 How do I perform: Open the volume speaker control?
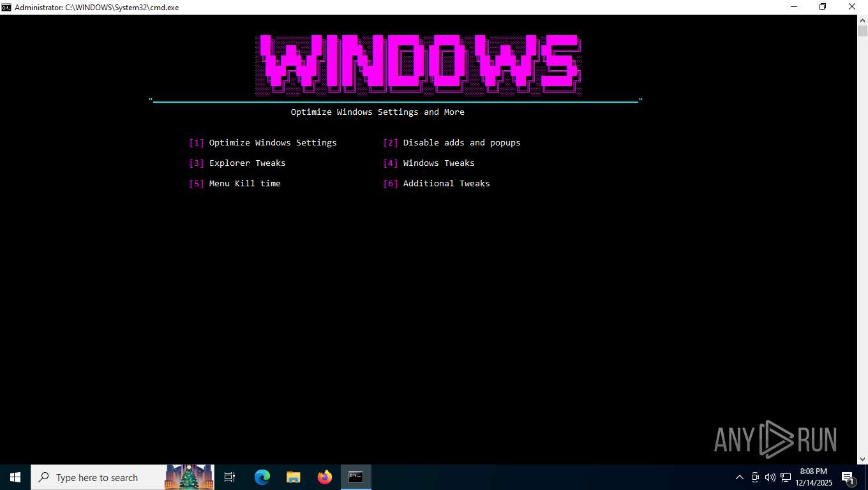[x=770, y=477]
